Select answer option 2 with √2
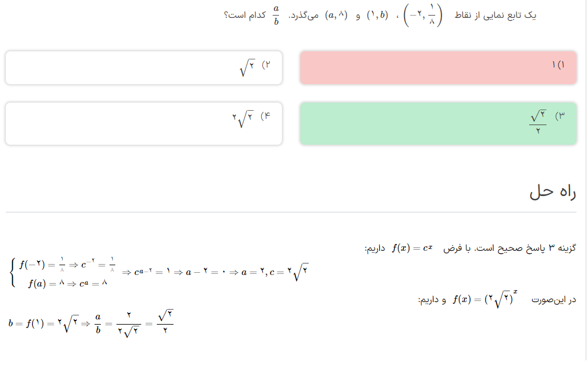Image resolution: width=588 pixels, height=369 pixels. 144,67
